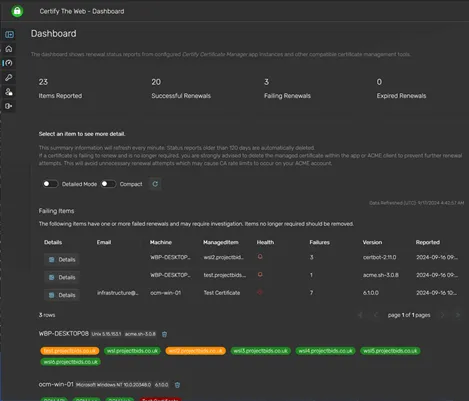Click the Microsoft Windows NT OS badge
This screenshot has width=469, height=401.
pyautogui.click(x=114, y=385)
